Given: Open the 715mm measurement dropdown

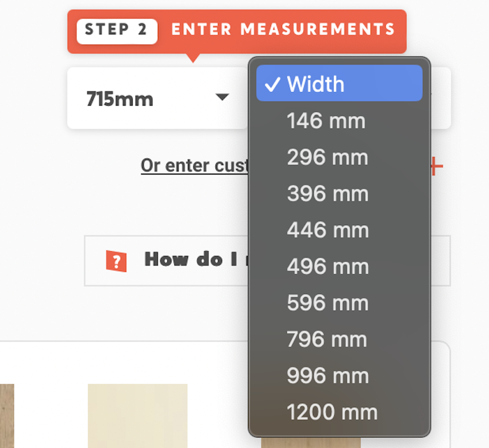Looking at the screenshot, I should coord(157,98).
